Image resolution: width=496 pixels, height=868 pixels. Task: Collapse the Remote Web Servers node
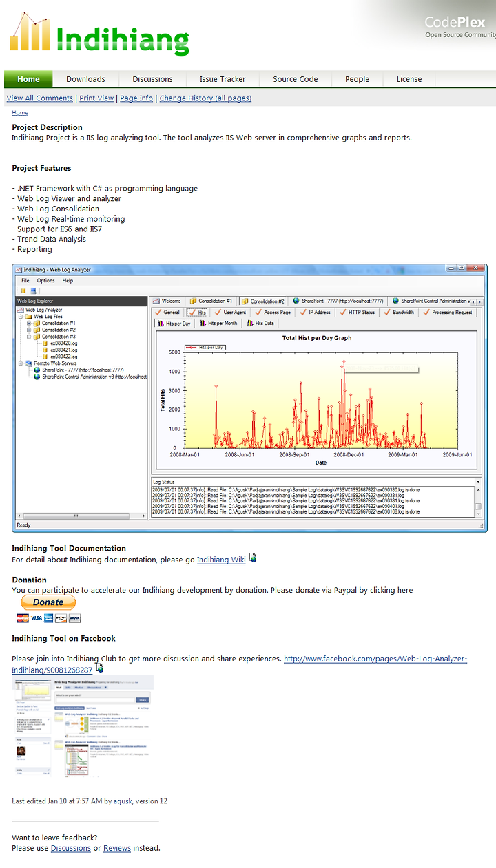pos(21,363)
